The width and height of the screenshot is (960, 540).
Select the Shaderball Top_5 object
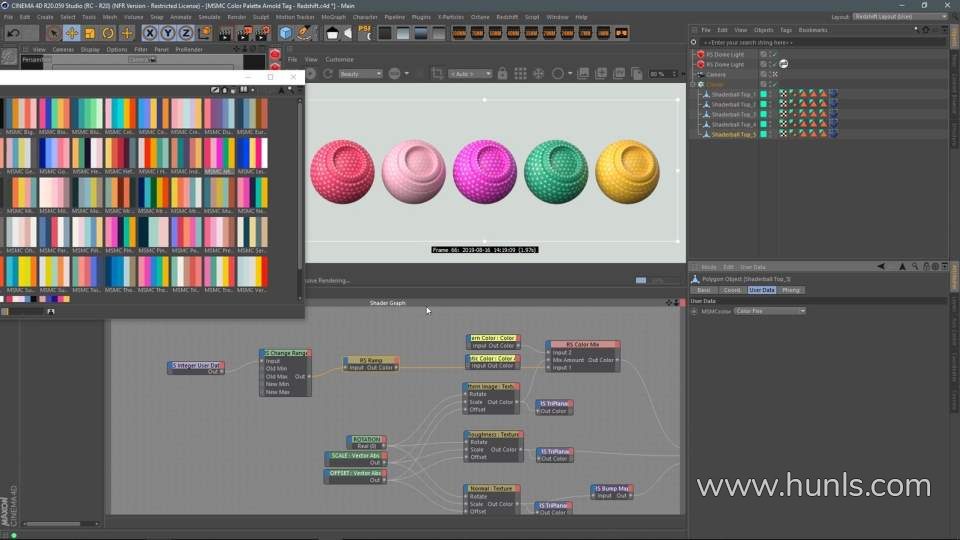[732, 134]
